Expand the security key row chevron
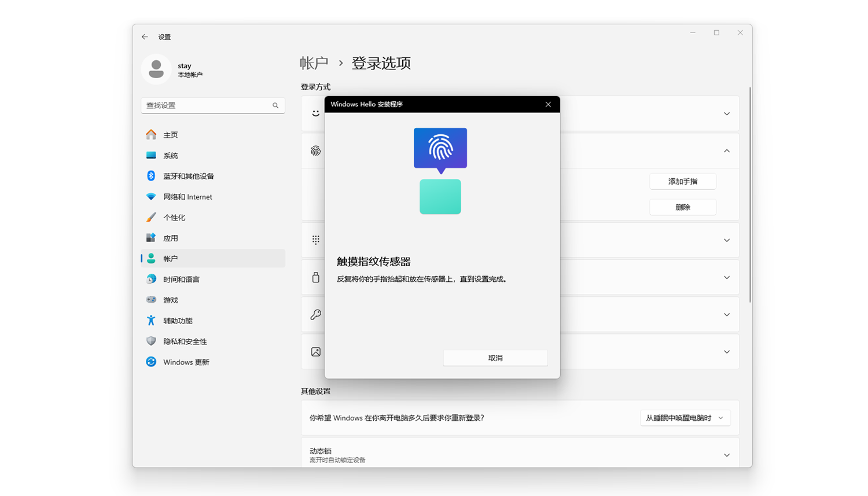Viewport: 868px width, 496px height. click(727, 277)
